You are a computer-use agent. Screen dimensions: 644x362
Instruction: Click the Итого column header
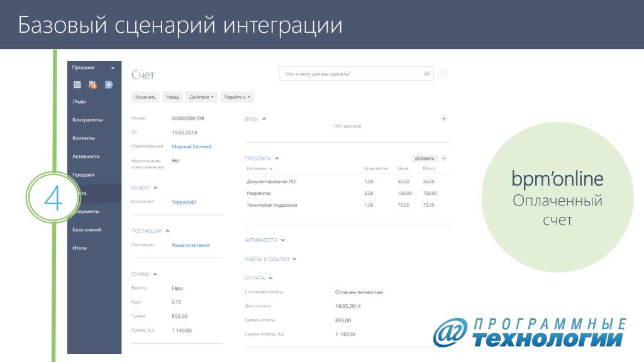click(x=429, y=168)
